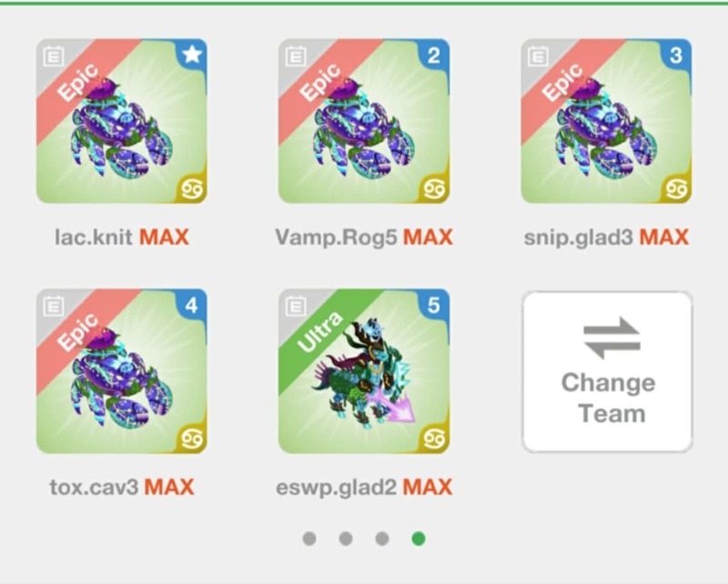Click the Cancer zodiac icon on lac.knit card
The width and height of the screenshot is (728, 584).
[193, 189]
